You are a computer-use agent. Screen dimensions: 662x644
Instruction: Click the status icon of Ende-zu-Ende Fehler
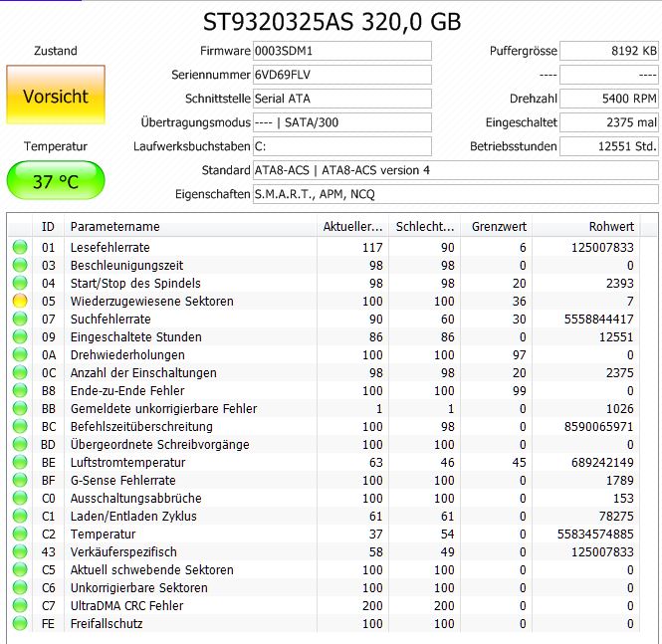point(20,391)
